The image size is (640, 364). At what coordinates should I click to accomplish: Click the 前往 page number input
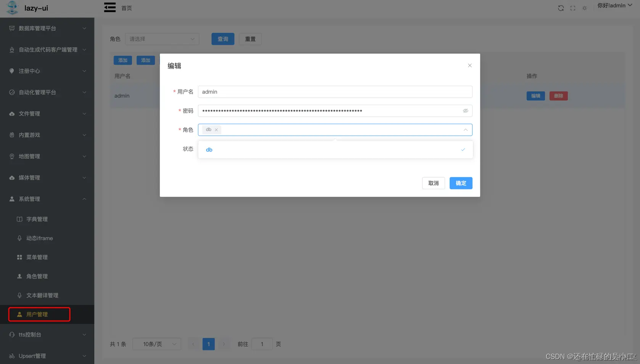point(262,344)
